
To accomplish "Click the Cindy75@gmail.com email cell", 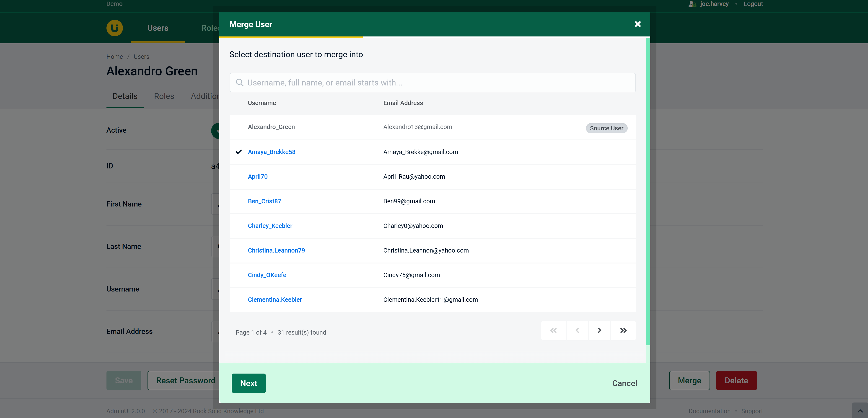I will [x=411, y=275].
